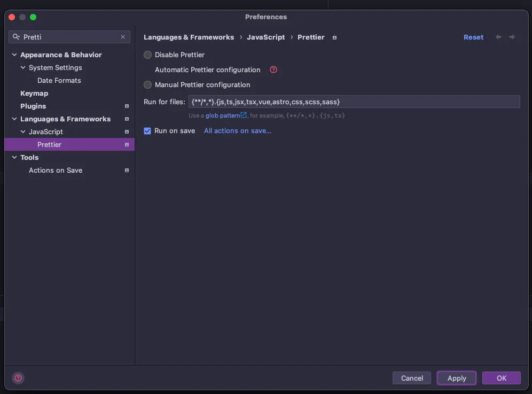Click the project scope icon in breadcrumb header
Viewport: 532px width, 394px height.
[x=335, y=37]
